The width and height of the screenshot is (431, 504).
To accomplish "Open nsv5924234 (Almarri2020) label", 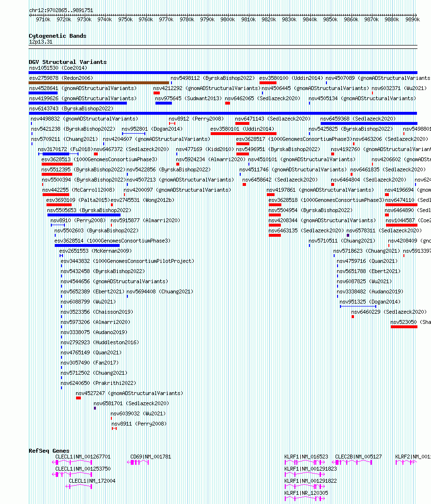I will [x=211, y=159].
